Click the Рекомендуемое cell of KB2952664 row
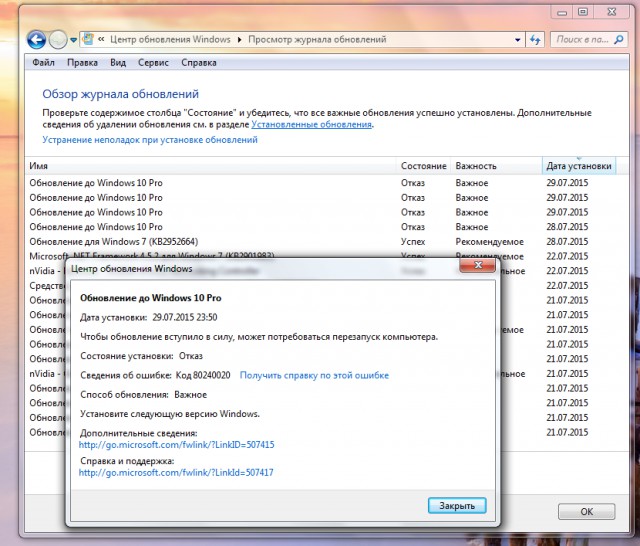The height and width of the screenshot is (546, 640). 489,242
